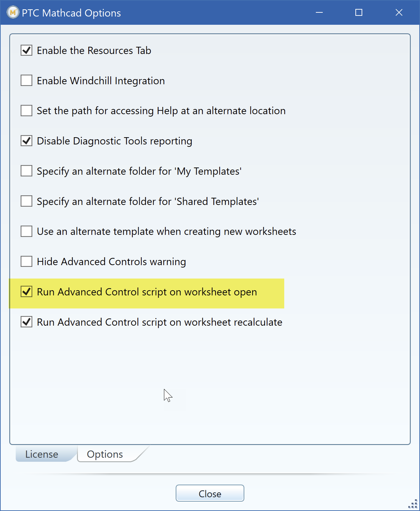Image resolution: width=420 pixels, height=511 pixels.
Task: Enable Windchill Integration
Action: tap(26, 80)
